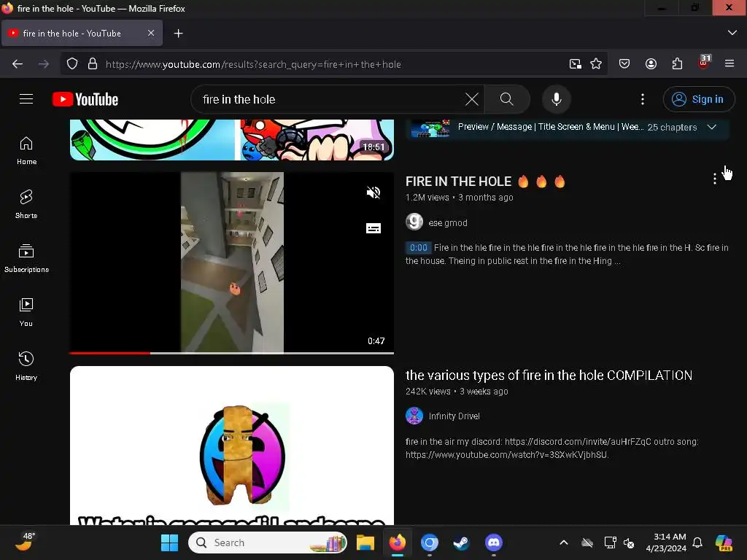
Task: Open the ad blocker extension with 31 badge
Action: tap(704, 63)
